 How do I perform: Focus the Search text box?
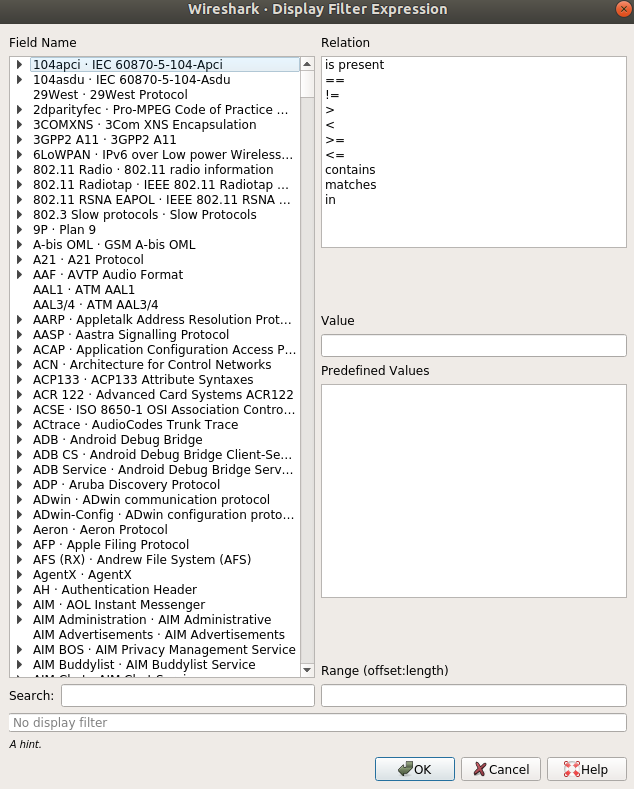click(x=188, y=695)
